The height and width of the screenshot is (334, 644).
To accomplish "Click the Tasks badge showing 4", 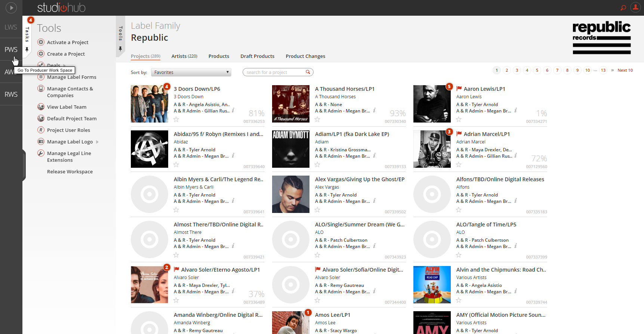I will tap(31, 20).
